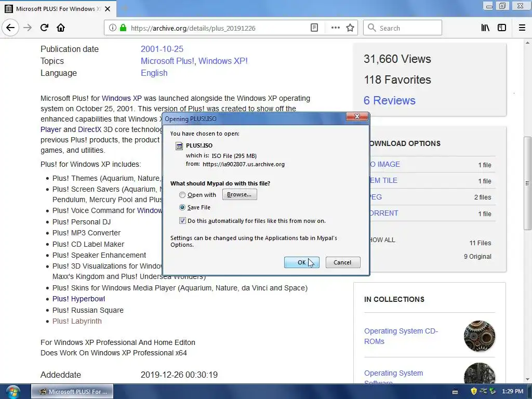
Task: Click the 9 Original count
Action: pos(477,257)
